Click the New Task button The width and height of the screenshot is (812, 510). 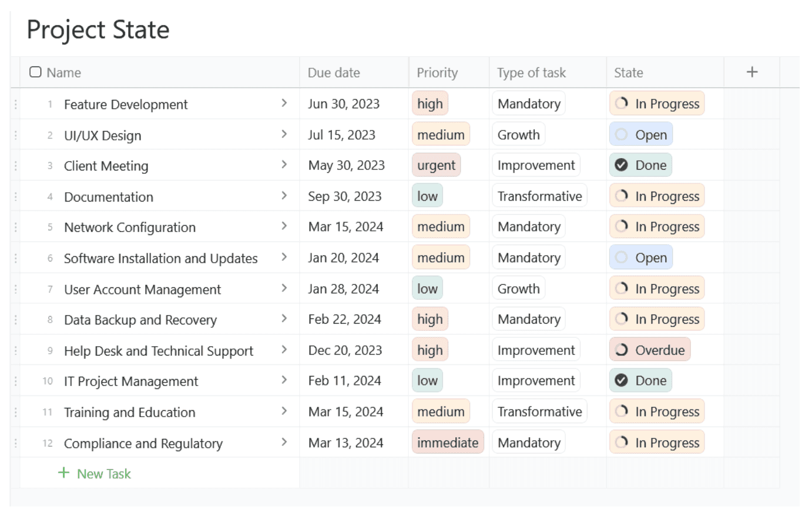coord(95,473)
